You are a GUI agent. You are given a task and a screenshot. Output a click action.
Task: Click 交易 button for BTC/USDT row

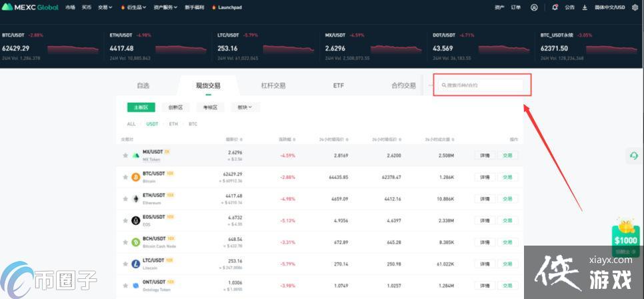coord(507,177)
